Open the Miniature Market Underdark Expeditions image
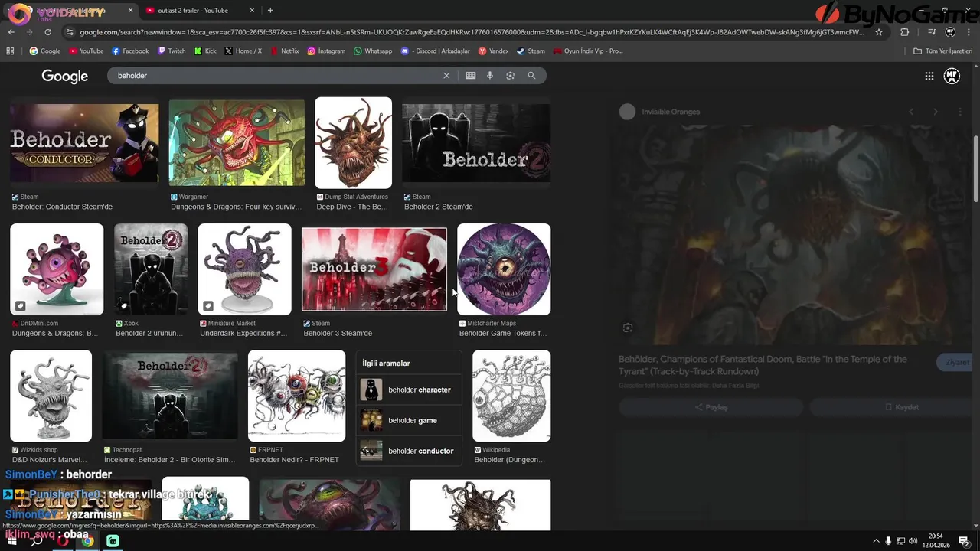 tap(244, 269)
